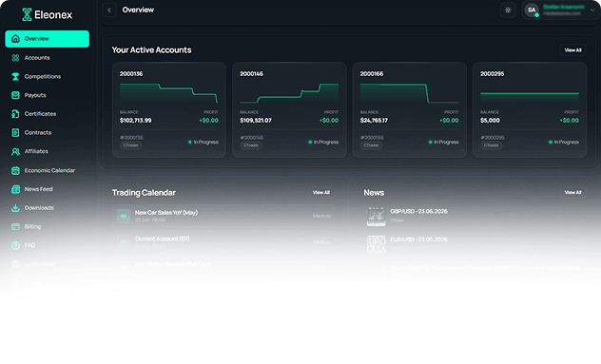
Task: Click the Contracts document icon
Action: coord(15,132)
